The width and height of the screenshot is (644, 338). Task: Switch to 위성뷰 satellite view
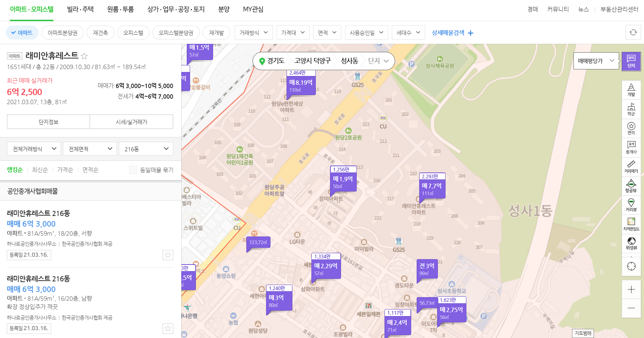point(631,243)
